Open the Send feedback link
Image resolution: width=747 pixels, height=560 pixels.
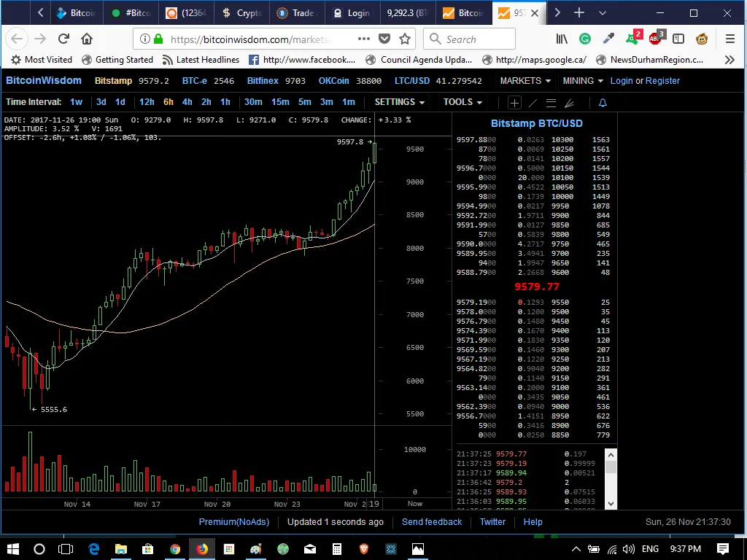tap(432, 522)
